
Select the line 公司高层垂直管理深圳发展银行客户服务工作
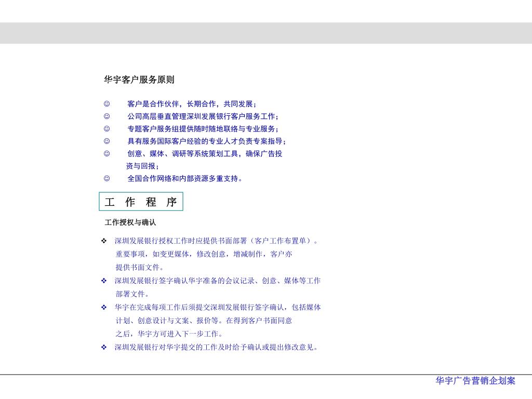pos(203,116)
